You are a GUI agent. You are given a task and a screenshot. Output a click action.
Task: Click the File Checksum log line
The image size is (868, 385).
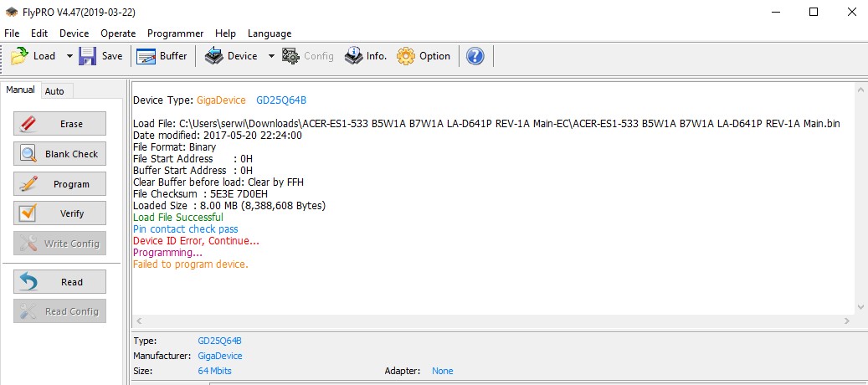[x=200, y=193]
